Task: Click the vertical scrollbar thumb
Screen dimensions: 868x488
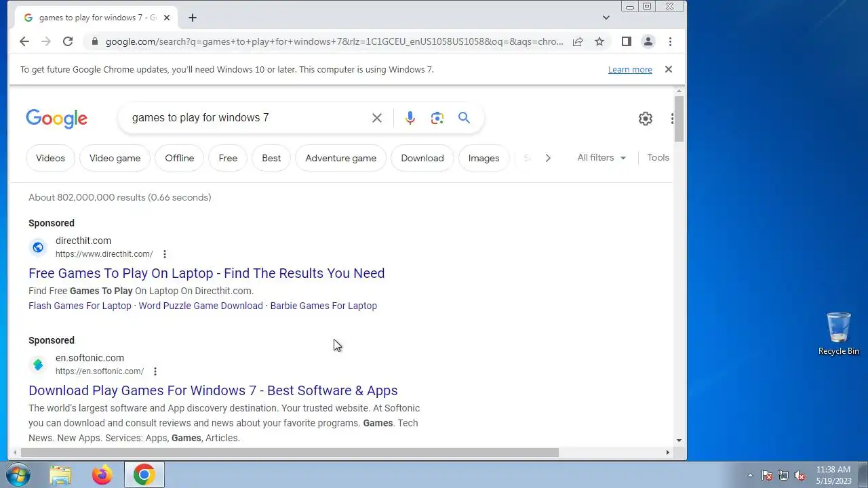Action: click(x=679, y=119)
